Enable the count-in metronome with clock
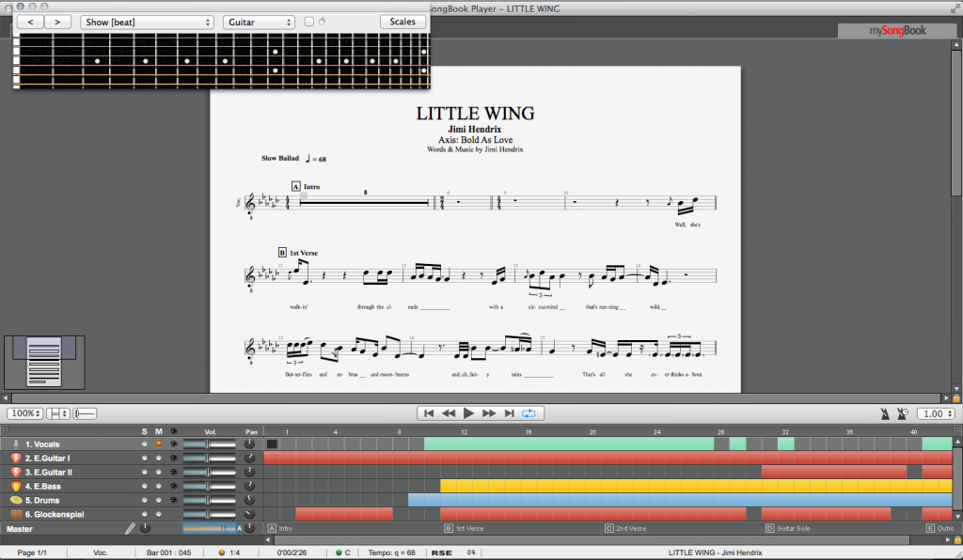The image size is (963, 560). pos(902,414)
